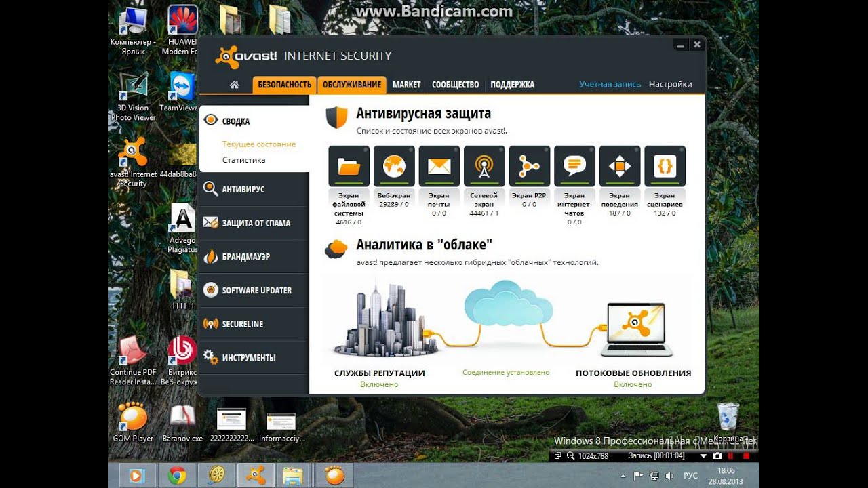Stop the Bandicam recording

point(746,456)
